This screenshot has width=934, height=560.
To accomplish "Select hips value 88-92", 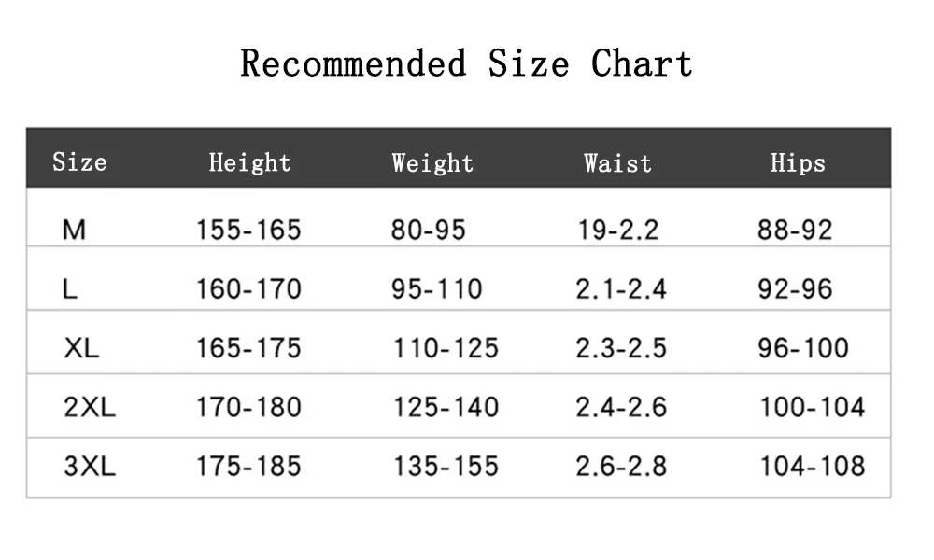I will (x=795, y=230).
